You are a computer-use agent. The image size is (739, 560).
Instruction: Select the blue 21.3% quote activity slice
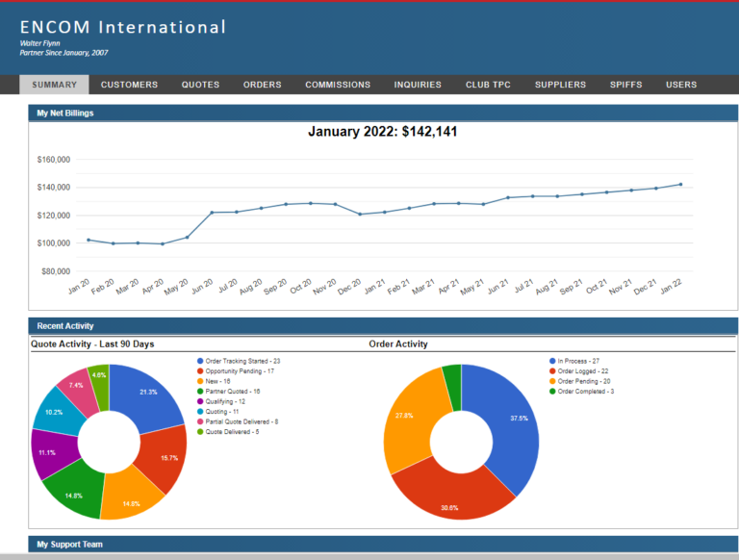click(x=147, y=396)
